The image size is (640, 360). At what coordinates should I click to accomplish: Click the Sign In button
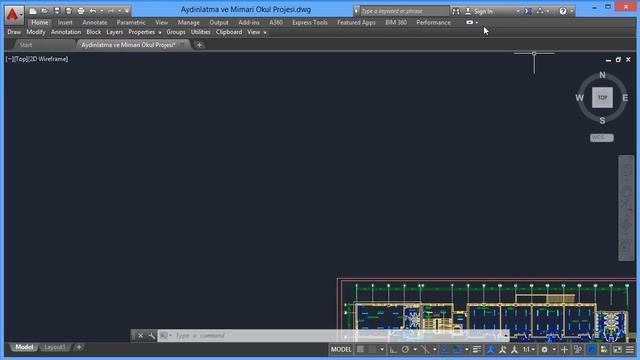pyautogui.click(x=479, y=11)
